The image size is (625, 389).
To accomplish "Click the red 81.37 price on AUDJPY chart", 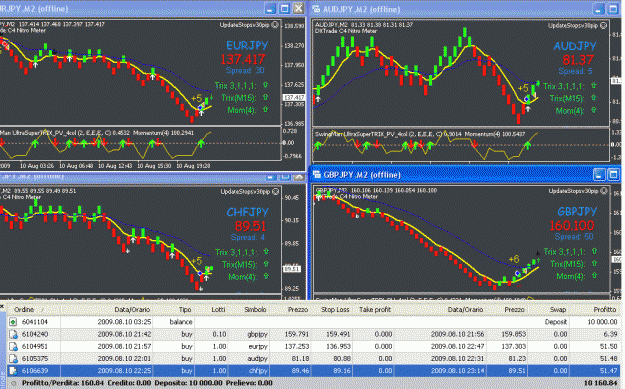I will coord(578,60).
